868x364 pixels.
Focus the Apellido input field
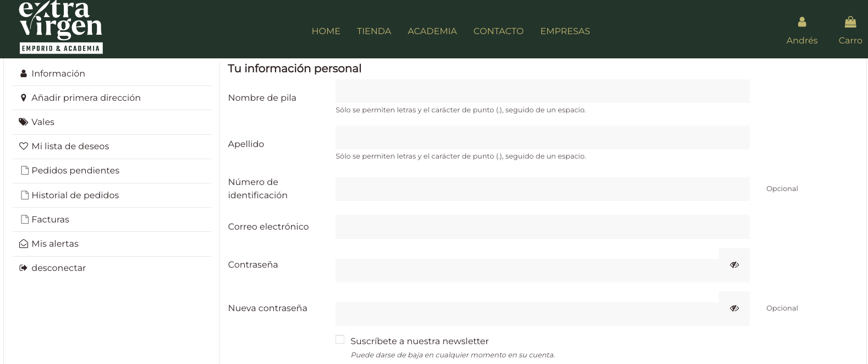pyautogui.click(x=542, y=137)
